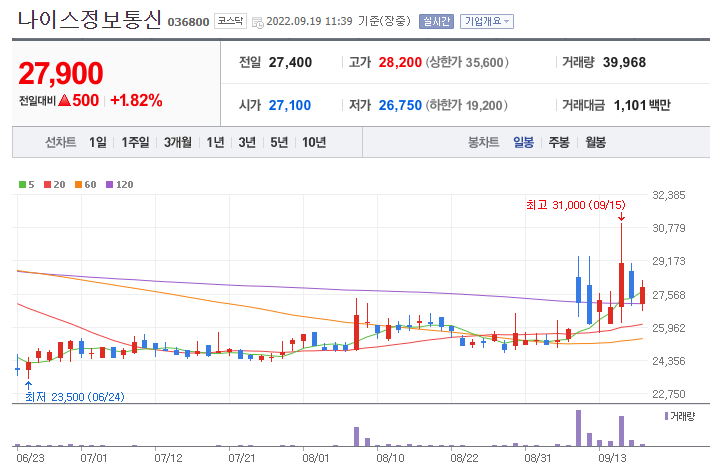Show the 5년 line chart

(x=279, y=143)
